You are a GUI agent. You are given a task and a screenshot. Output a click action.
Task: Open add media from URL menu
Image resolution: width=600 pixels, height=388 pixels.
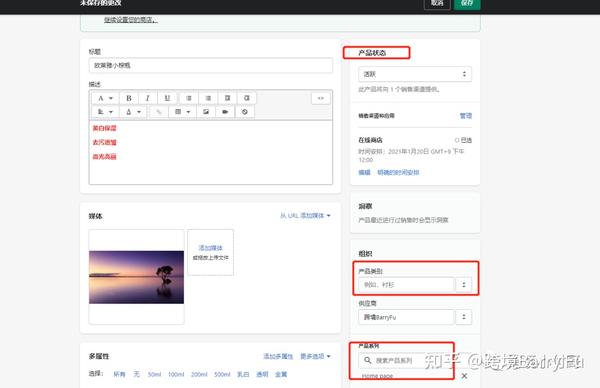305,216
